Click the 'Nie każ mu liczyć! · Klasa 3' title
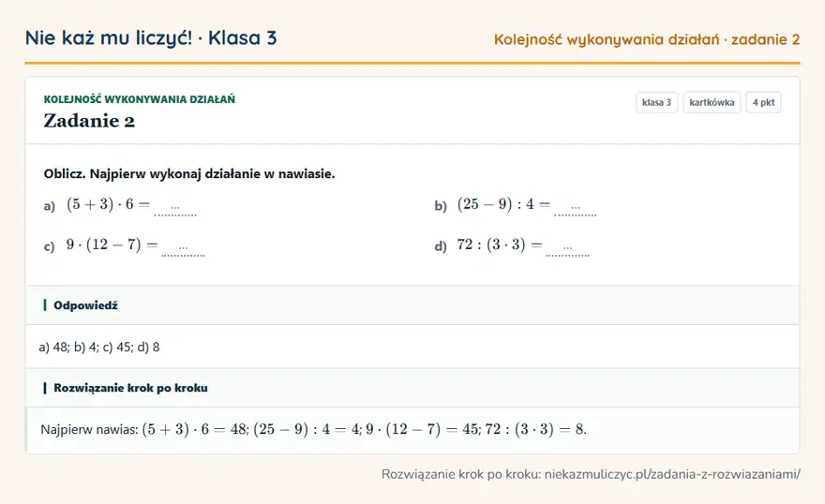The width and height of the screenshot is (825, 504). [151, 38]
